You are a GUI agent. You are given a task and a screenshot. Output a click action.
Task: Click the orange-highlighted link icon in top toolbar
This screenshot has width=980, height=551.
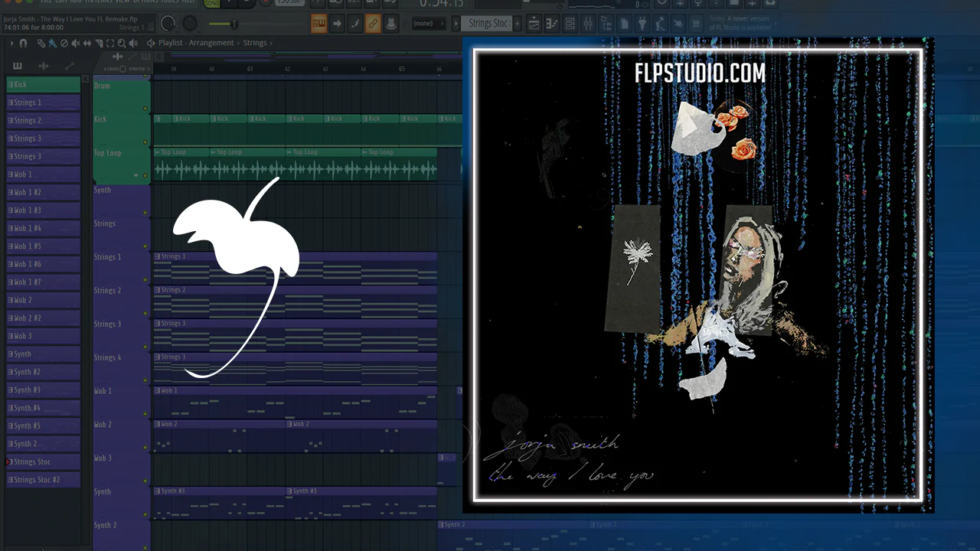(373, 24)
